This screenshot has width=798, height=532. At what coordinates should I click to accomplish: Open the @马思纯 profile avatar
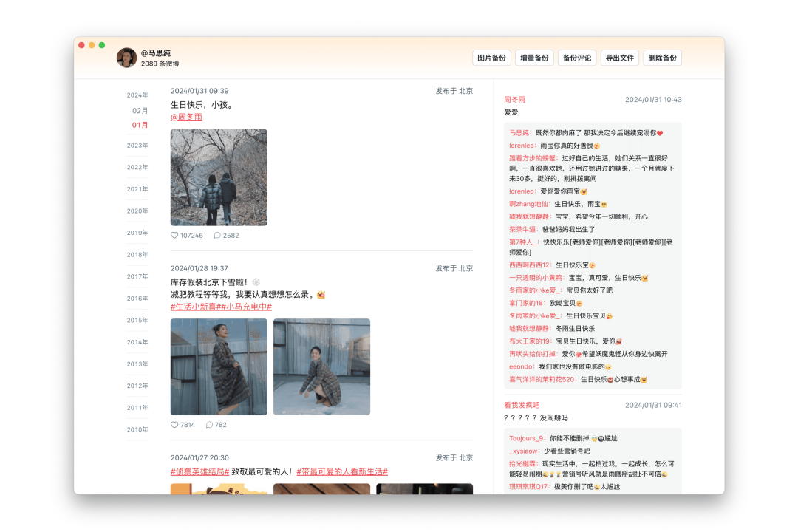click(x=127, y=58)
